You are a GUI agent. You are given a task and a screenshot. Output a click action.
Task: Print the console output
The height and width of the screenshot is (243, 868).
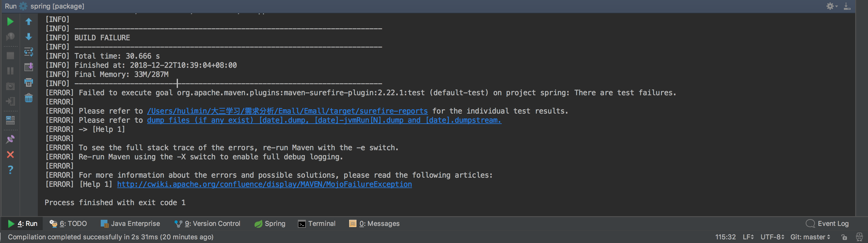(x=29, y=82)
